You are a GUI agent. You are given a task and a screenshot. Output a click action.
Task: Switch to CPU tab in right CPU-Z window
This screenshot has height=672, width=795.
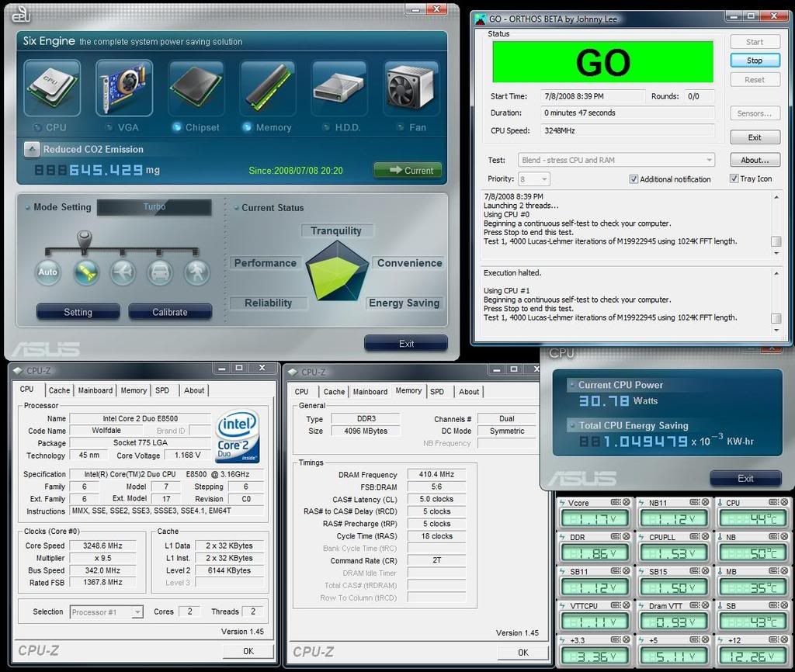[302, 392]
